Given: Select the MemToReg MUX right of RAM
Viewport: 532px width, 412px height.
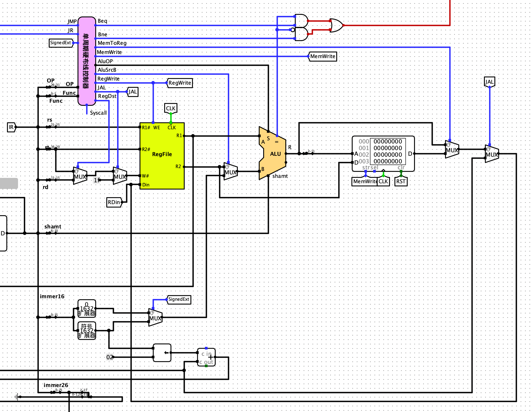Looking at the screenshot, I should click(x=452, y=149).
